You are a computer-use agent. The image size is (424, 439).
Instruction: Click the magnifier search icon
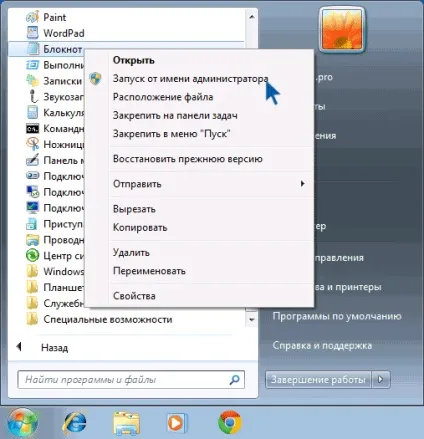click(x=234, y=379)
